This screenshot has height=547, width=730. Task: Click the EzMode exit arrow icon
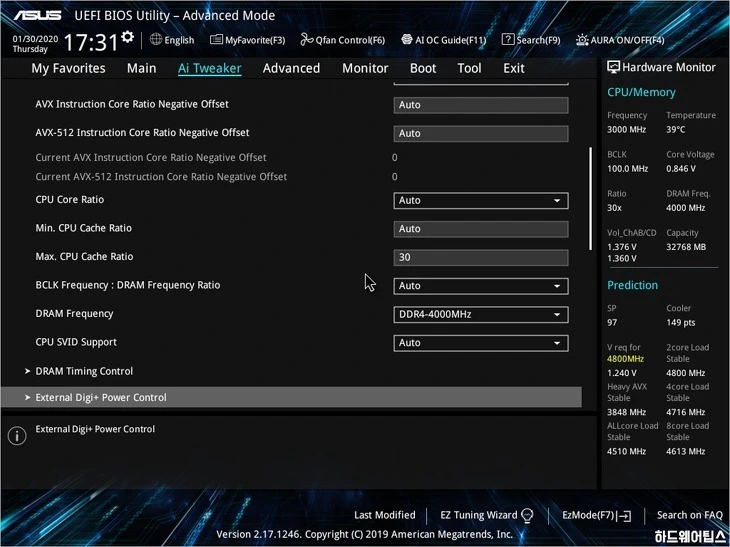[624, 515]
